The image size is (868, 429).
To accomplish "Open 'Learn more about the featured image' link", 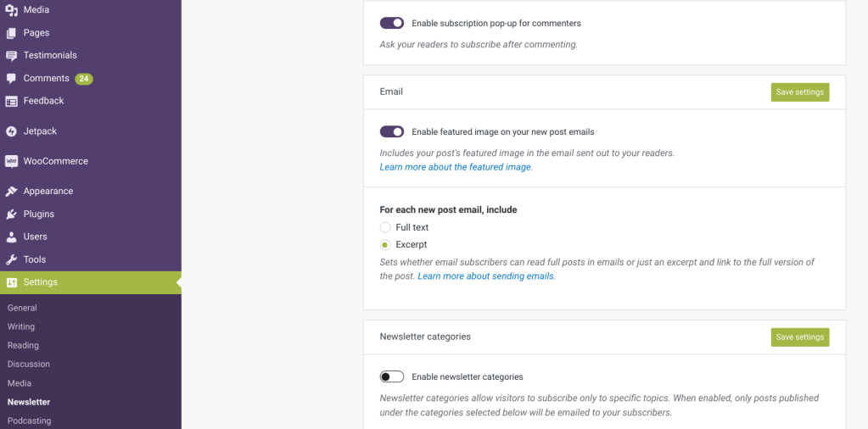I will tap(456, 167).
